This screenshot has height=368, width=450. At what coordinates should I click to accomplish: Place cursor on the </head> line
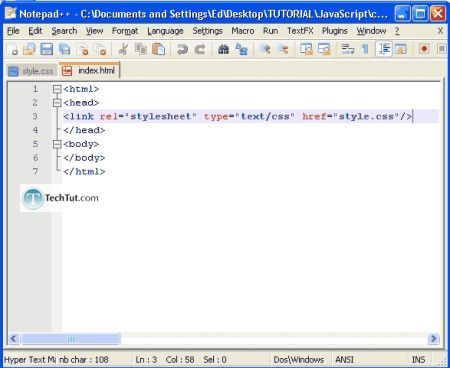coord(84,130)
